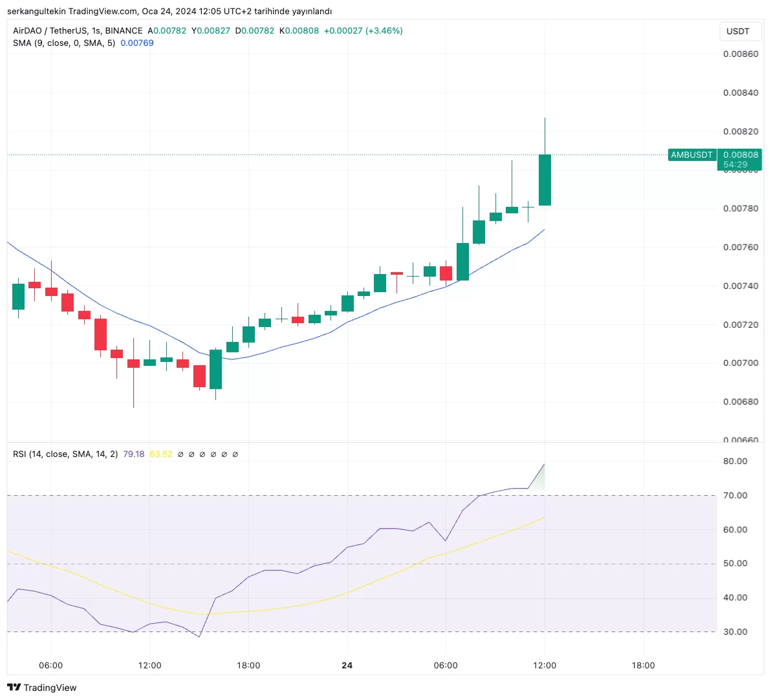
Task: Click the purple RSI value 79.18
Action: 134,454
